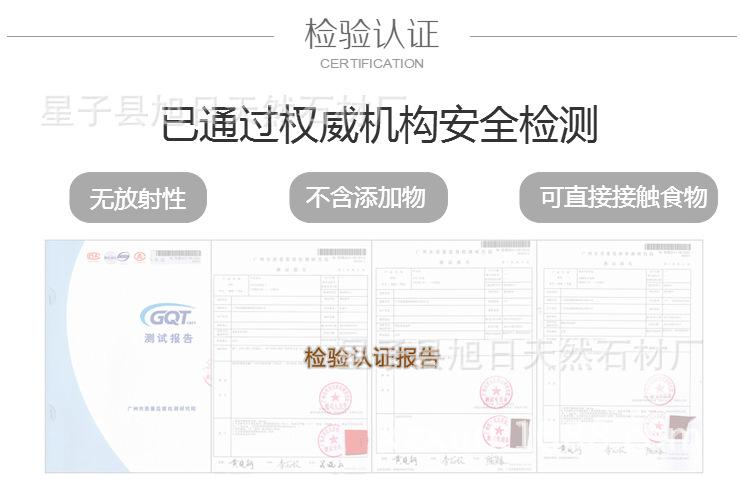Click the 检验认证 heading title
The width and height of the screenshot is (741, 488).
pos(371,34)
